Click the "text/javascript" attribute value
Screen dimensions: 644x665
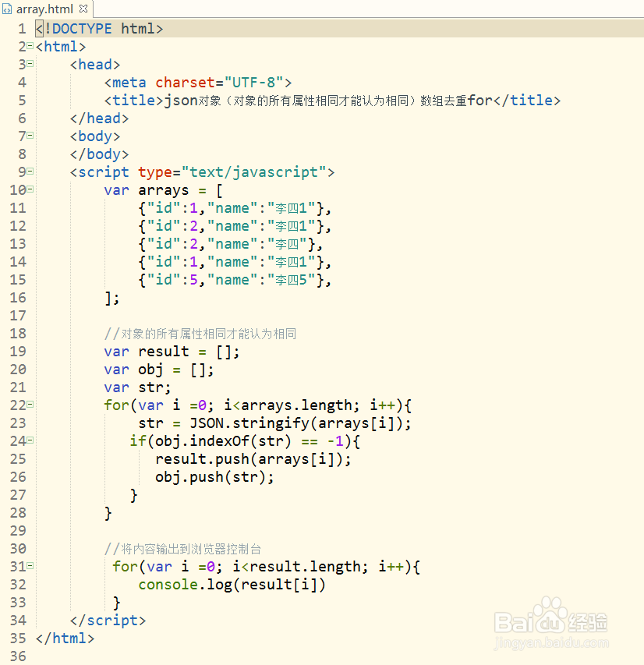[x=253, y=172]
